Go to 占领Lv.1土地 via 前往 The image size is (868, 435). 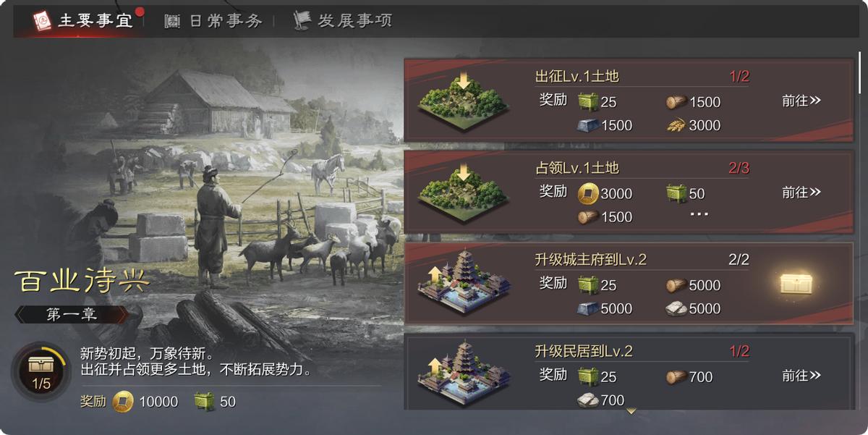801,193
